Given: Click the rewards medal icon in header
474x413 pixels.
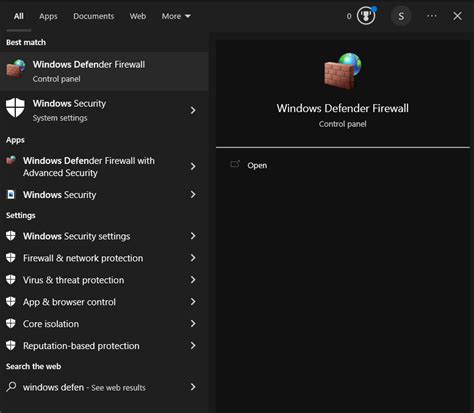Looking at the screenshot, I should tap(366, 16).
